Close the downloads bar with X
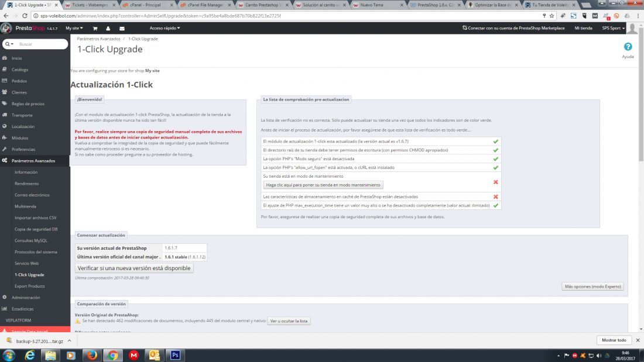The width and height of the screenshot is (644, 362). 638,340
